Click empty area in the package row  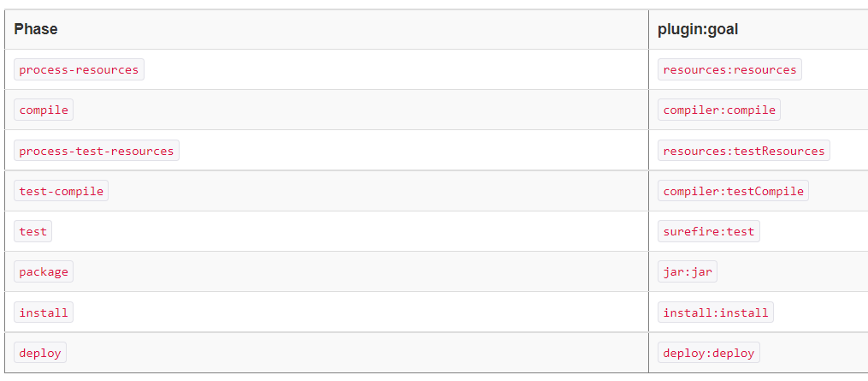(360, 271)
